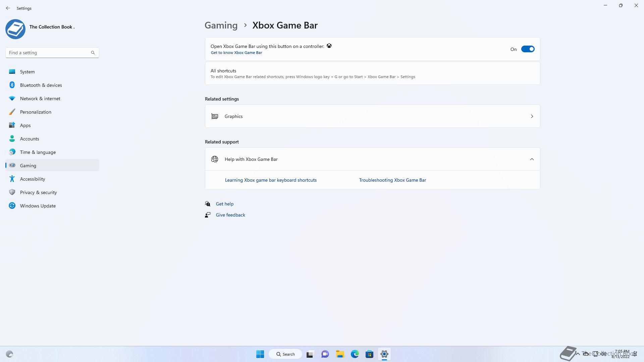644x362 pixels.
Task: Select Time & language in sidebar
Action: (52, 152)
